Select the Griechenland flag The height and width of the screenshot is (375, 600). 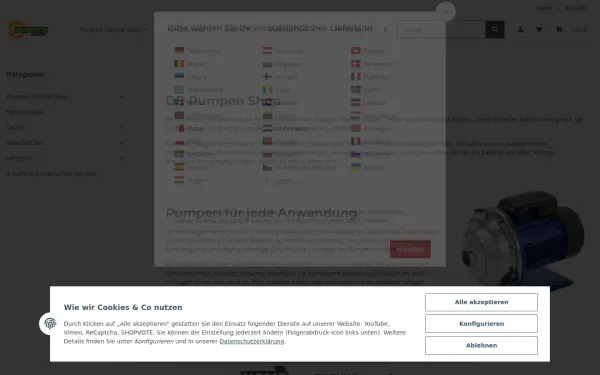179,89
